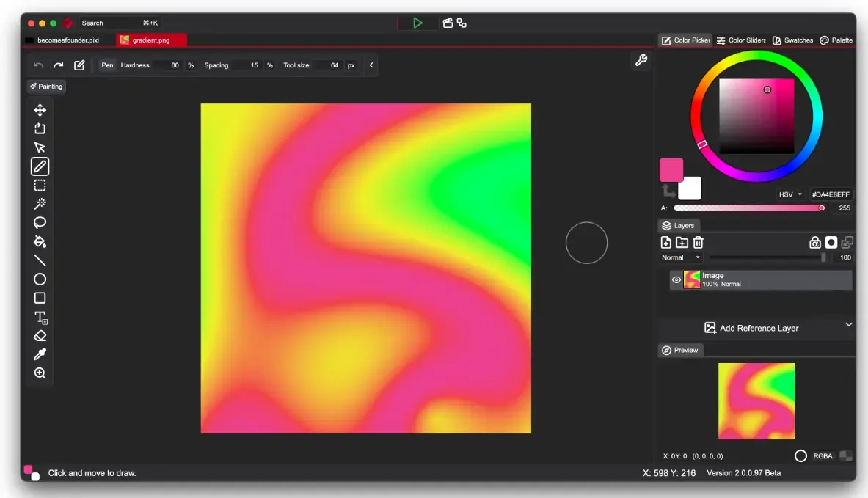Switch to the becomeafounder.pixi tab
Viewport: 868px width, 498px height.
66,40
